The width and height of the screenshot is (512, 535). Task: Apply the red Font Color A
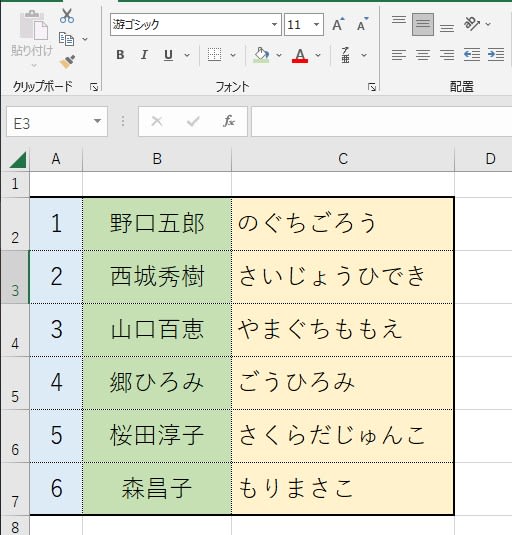300,55
